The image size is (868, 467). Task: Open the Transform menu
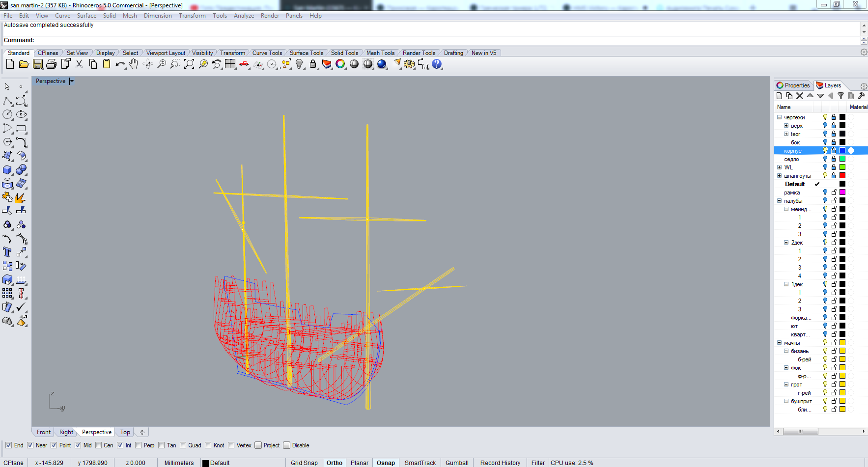(192, 16)
